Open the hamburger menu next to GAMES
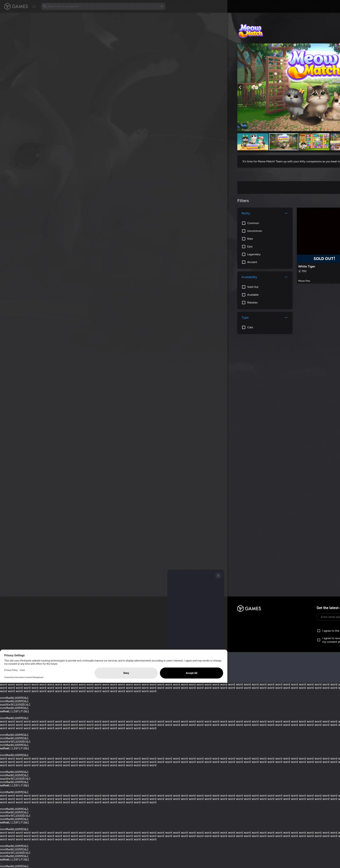 click(34, 6)
